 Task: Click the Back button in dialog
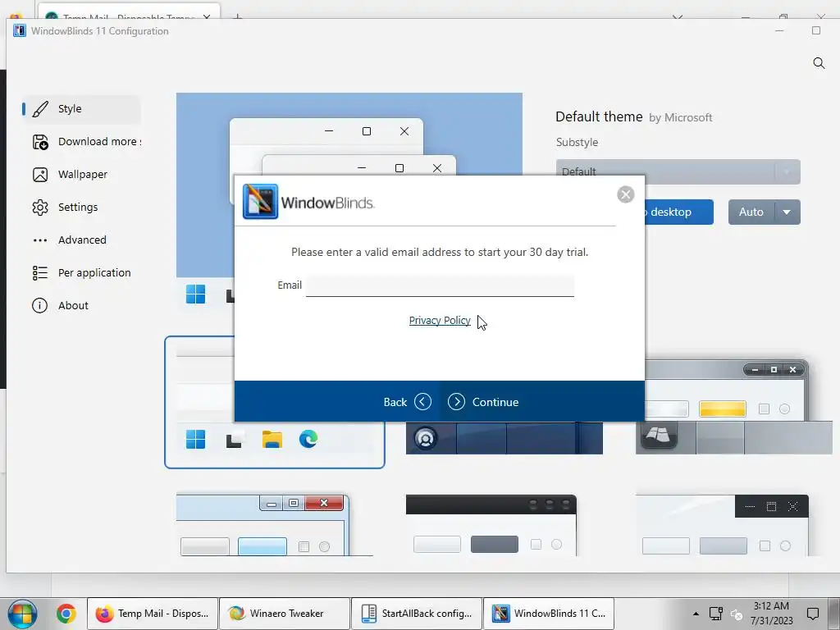[x=407, y=402]
